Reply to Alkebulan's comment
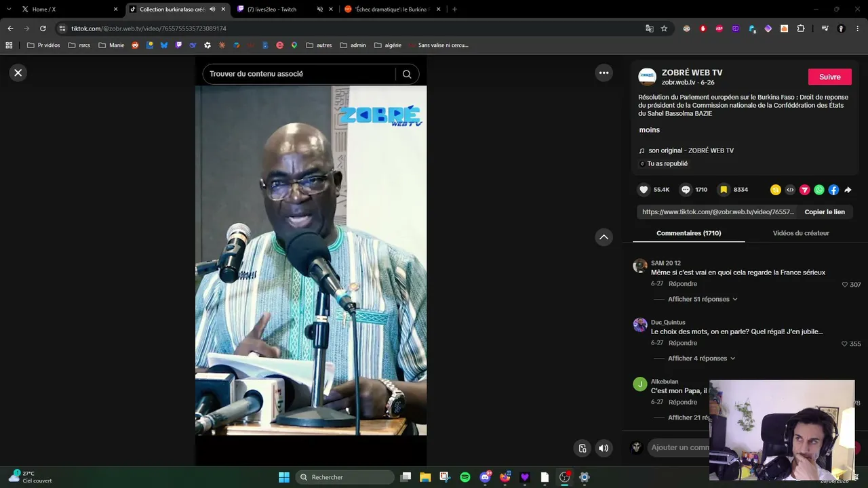 [682, 402]
